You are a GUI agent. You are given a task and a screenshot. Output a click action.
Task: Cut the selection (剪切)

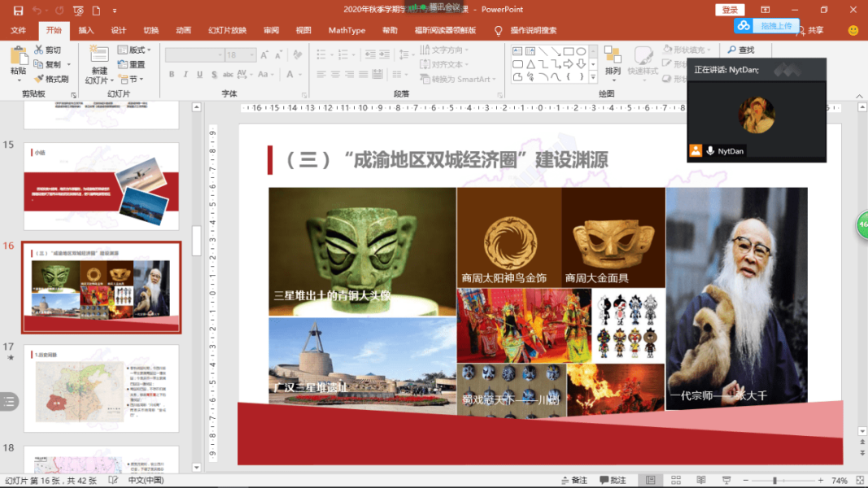point(48,50)
